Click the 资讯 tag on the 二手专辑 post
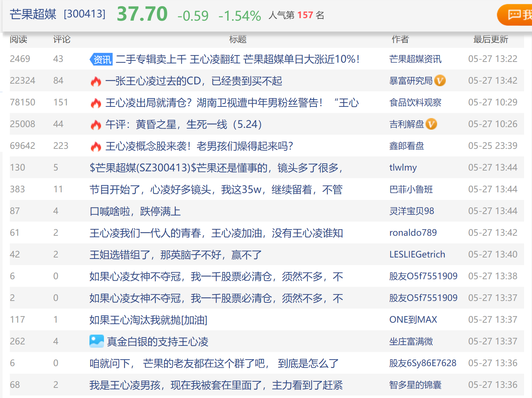 coord(101,59)
